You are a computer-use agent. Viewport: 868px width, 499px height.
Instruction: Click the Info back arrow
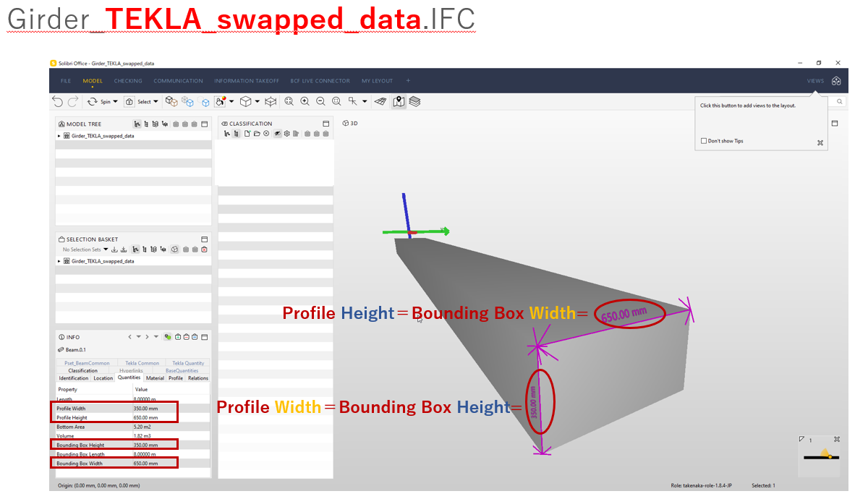(x=129, y=337)
